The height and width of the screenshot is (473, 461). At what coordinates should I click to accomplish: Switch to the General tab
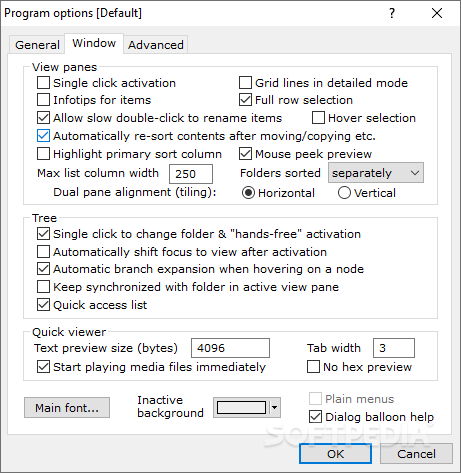(37, 45)
